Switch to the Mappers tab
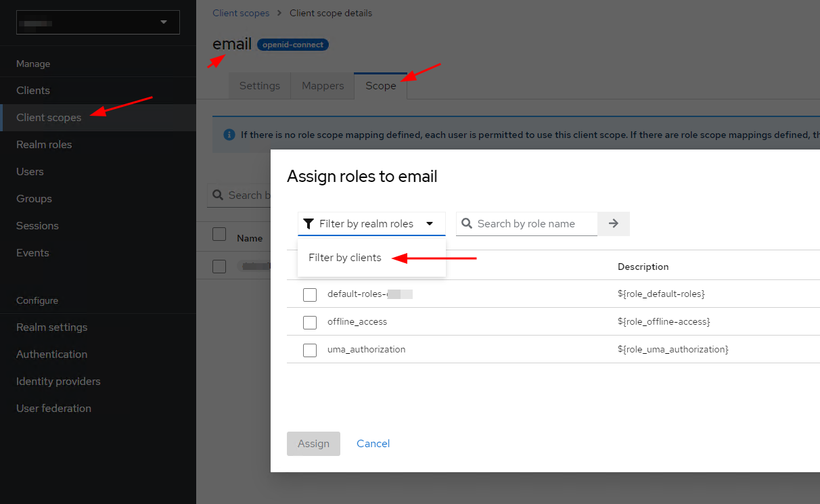Screen dimensions: 820x504 click(323, 86)
